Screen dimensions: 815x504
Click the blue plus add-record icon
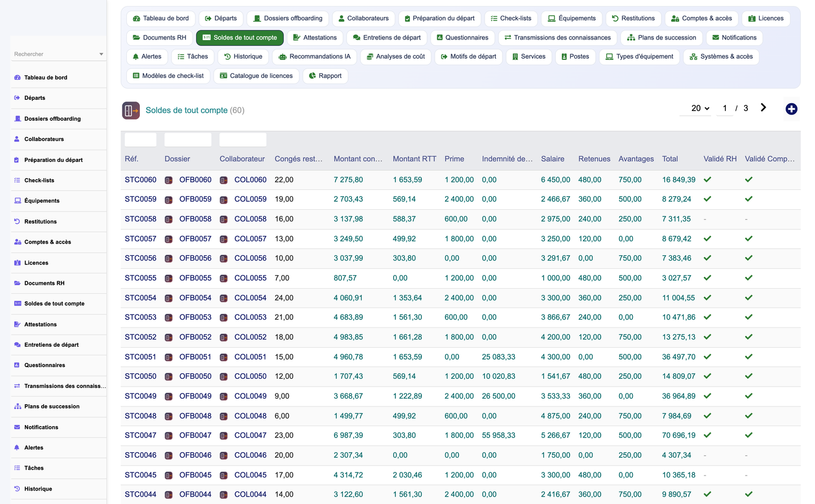point(791,109)
